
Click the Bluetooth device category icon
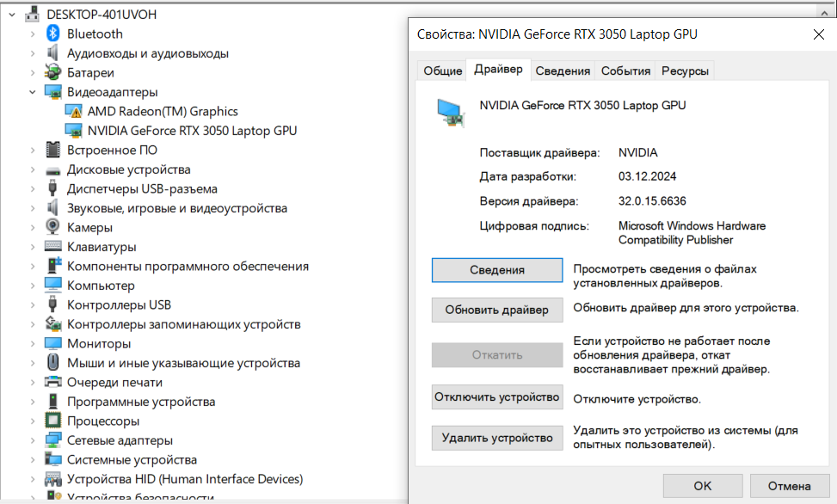point(53,34)
